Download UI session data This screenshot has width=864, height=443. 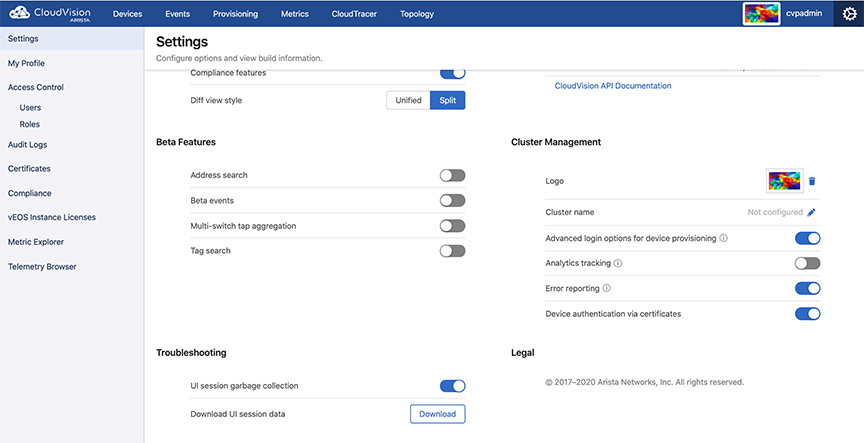(x=438, y=414)
